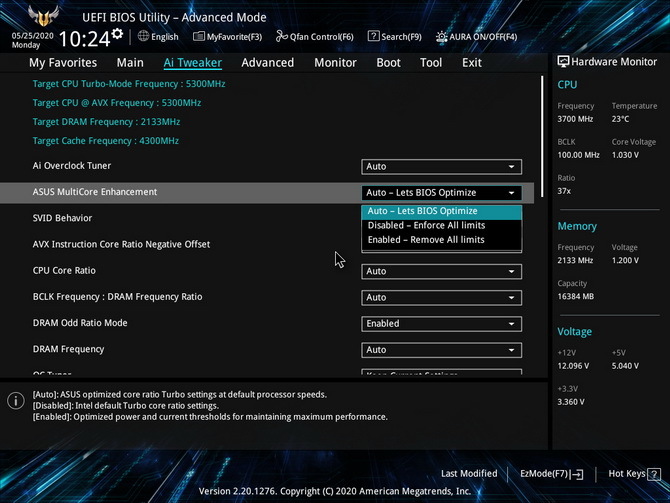Go to the Monitor tab
Viewport: 670px width, 503px height.
[x=335, y=63]
